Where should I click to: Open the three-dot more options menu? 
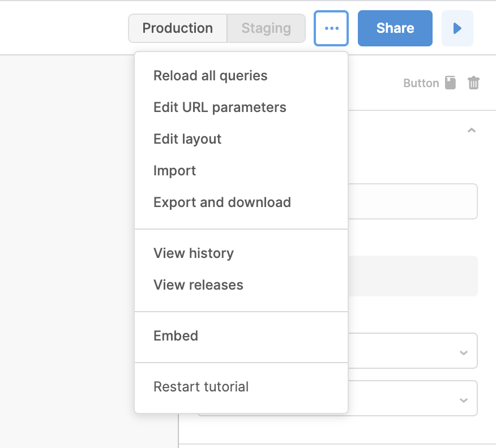click(331, 28)
